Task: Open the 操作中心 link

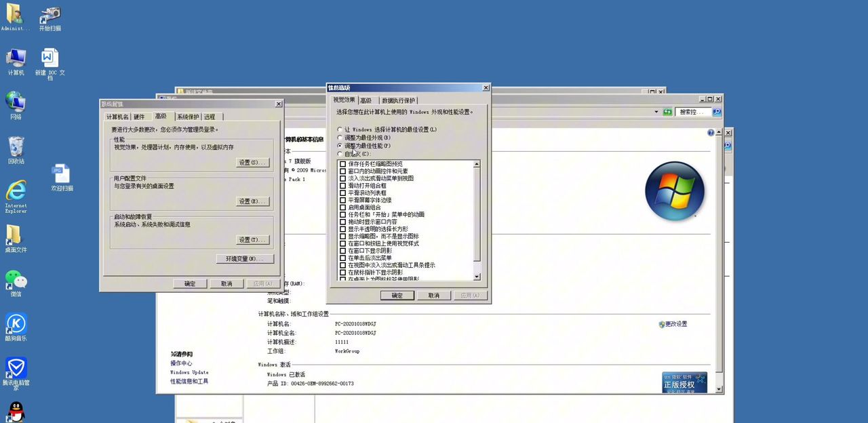Action: pyautogui.click(x=181, y=363)
